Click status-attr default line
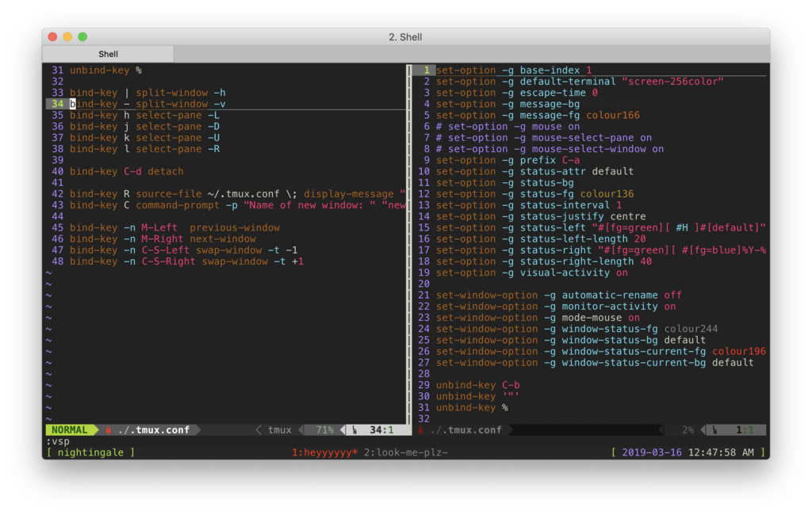The width and height of the screenshot is (812, 515). 534,171
